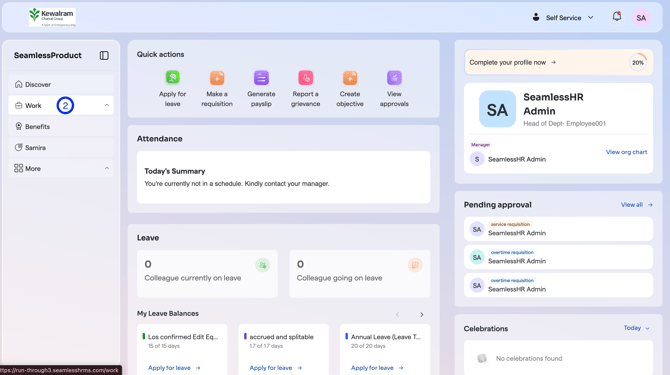Click the manager S avatar
Viewport: 670px width, 375px height.
point(477,159)
